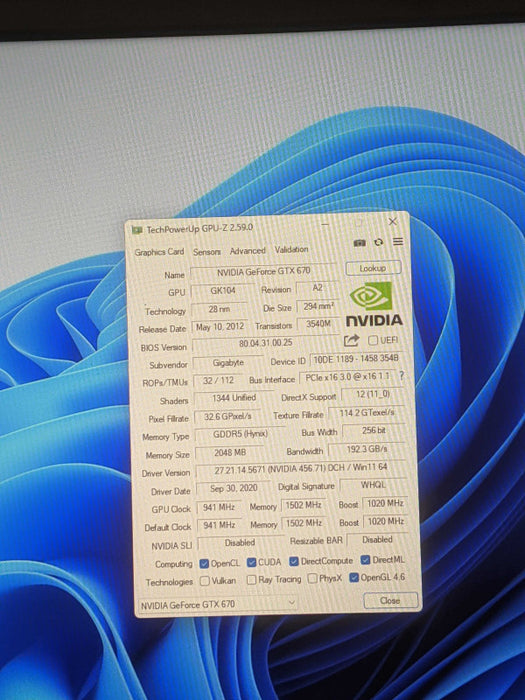Toggle the OpenGL 4.6 checkbox
Image resolution: width=525 pixels, height=700 pixels.
(354, 578)
